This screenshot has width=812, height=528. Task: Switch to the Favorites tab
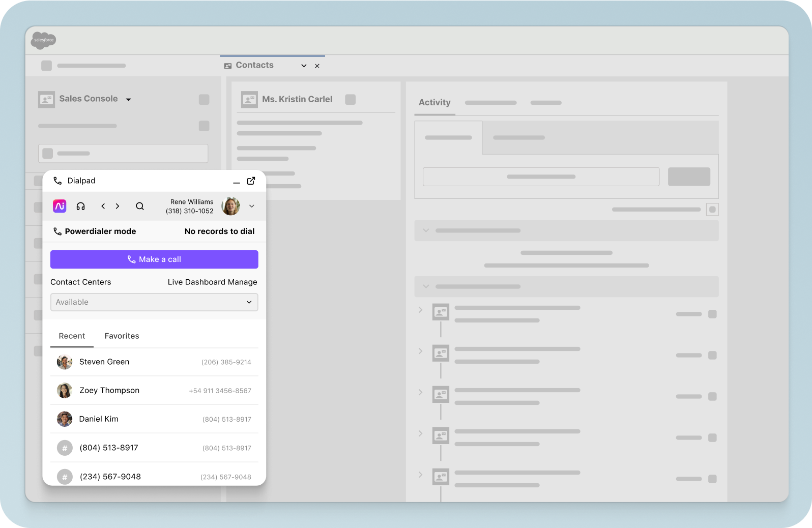coord(122,336)
